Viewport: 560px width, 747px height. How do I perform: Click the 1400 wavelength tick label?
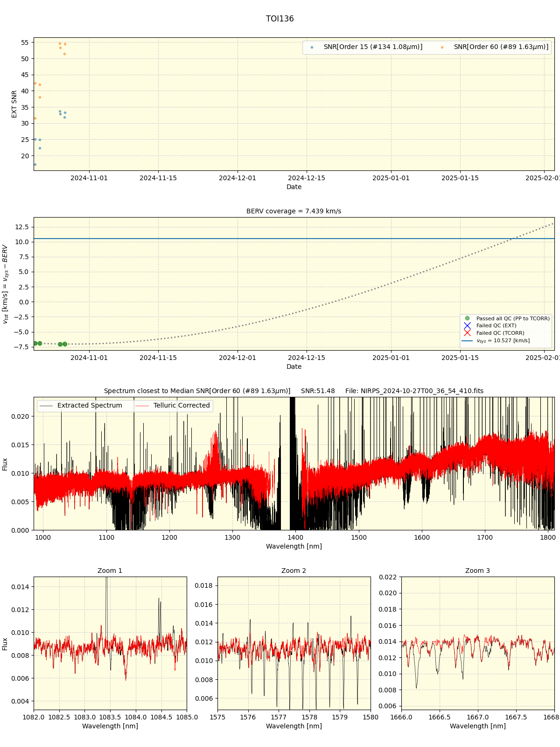coord(296,537)
